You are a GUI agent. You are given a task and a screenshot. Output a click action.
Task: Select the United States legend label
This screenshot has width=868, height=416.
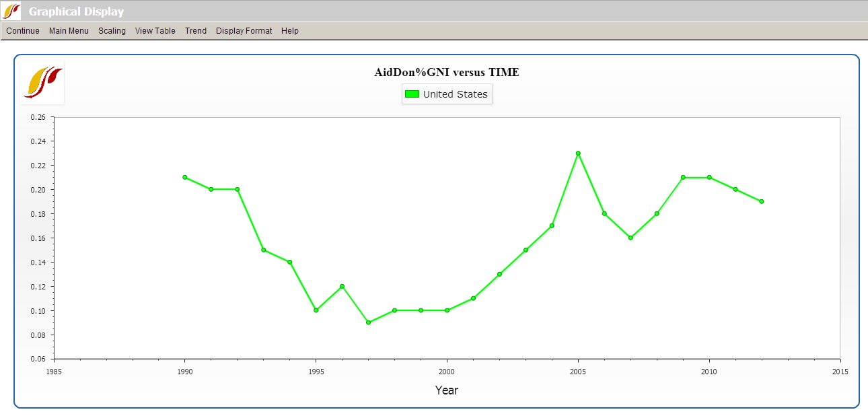455,94
